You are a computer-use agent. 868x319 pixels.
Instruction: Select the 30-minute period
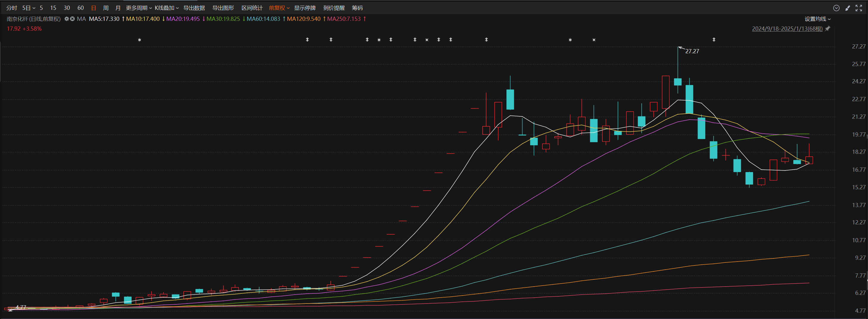click(67, 8)
